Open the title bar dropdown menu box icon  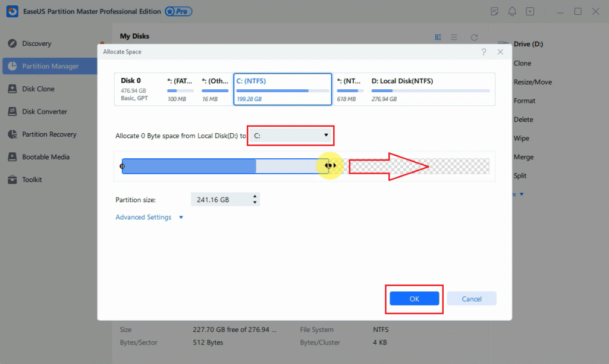coord(530,11)
